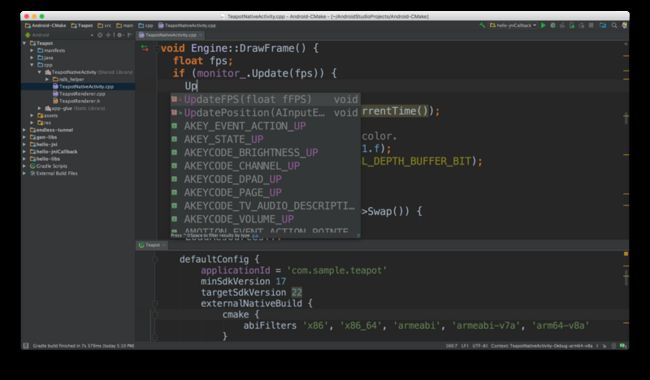
Task: Place cursor on minSdkVersion 17 line
Action: coord(243,281)
